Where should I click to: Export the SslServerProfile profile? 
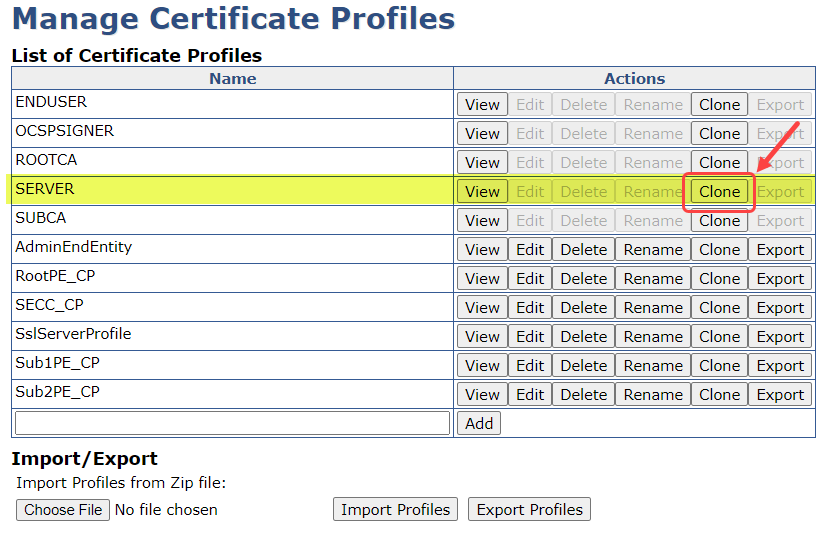(x=780, y=337)
